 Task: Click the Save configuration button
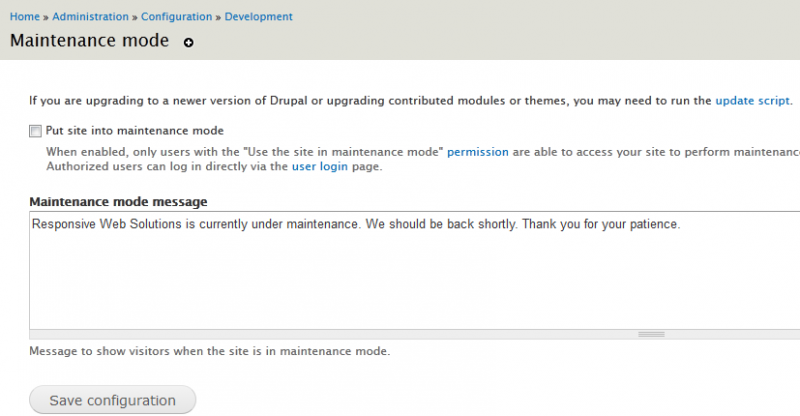coord(112,400)
